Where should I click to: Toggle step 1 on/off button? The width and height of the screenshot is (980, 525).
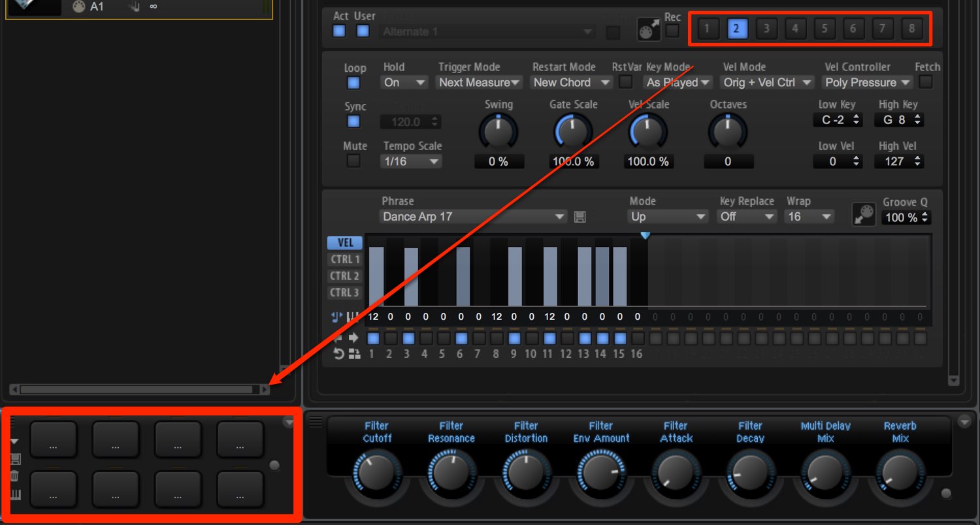tap(373, 338)
